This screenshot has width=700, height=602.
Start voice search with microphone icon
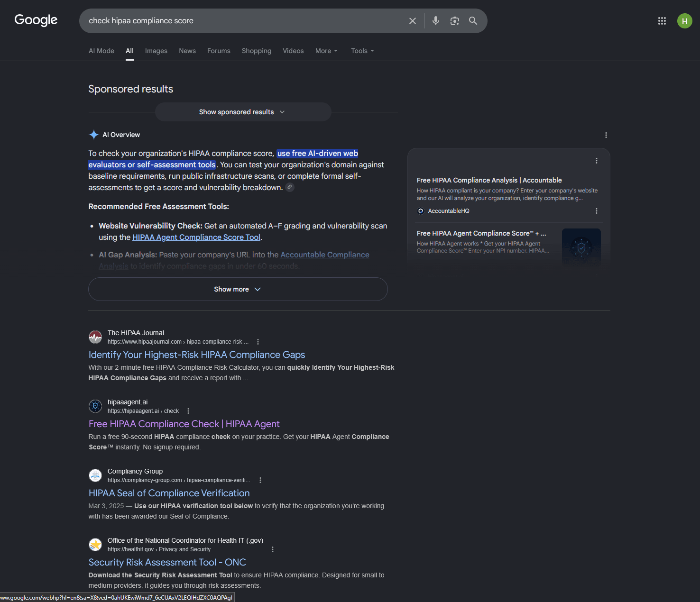pyautogui.click(x=436, y=21)
